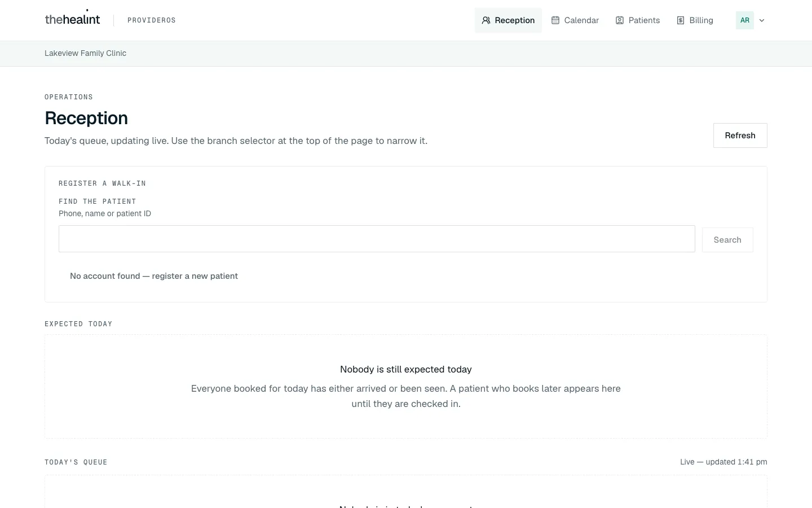
Task: Open the Patients tab label
Action: (644, 20)
